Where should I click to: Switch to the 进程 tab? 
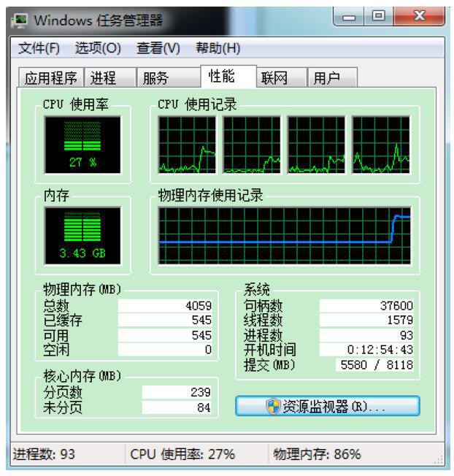(110, 78)
